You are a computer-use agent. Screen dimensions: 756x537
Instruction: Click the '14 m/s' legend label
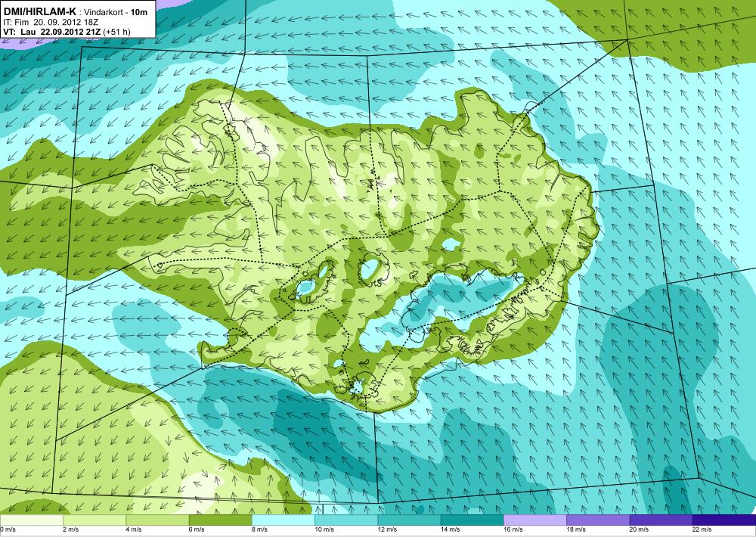coord(451,529)
